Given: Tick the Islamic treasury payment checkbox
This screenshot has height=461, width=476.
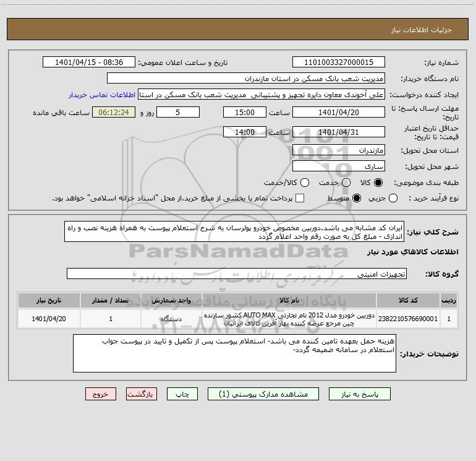Looking at the screenshot, I should pyautogui.click(x=300, y=198).
